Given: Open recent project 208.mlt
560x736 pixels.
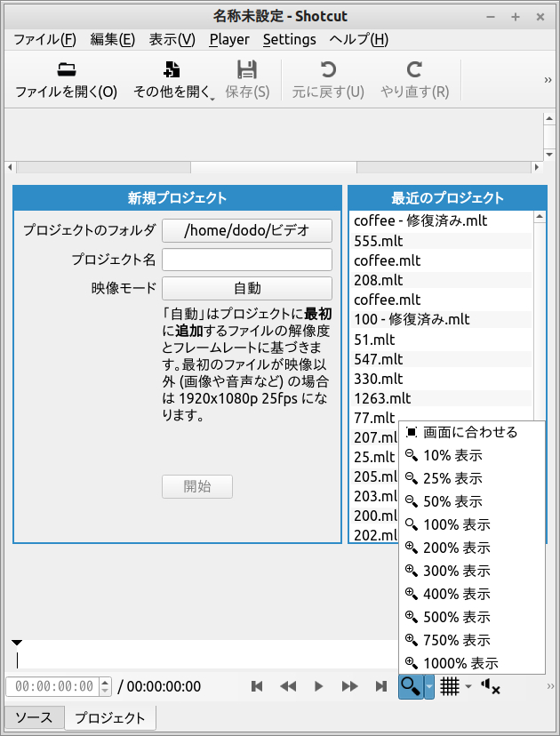Looking at the screenshot, I should click(440, 280).
